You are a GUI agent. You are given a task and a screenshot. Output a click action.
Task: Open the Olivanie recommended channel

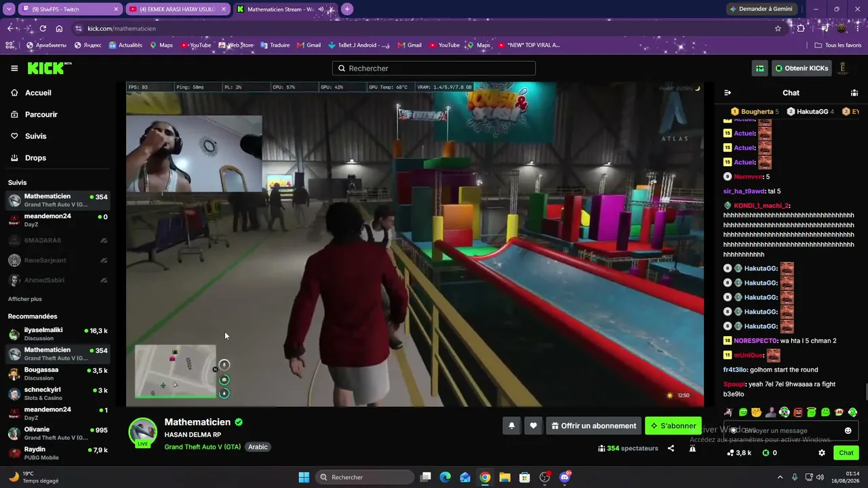click(58, 433)
